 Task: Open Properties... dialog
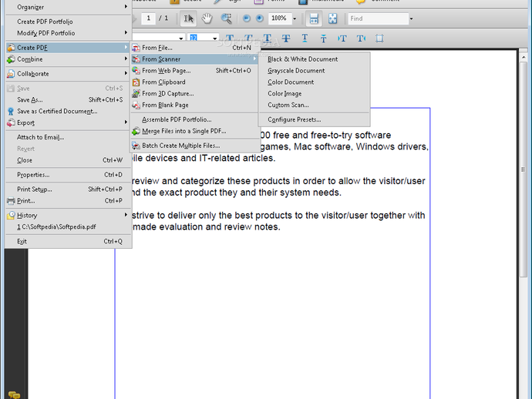pyautogui.click(x=68, y=175)
